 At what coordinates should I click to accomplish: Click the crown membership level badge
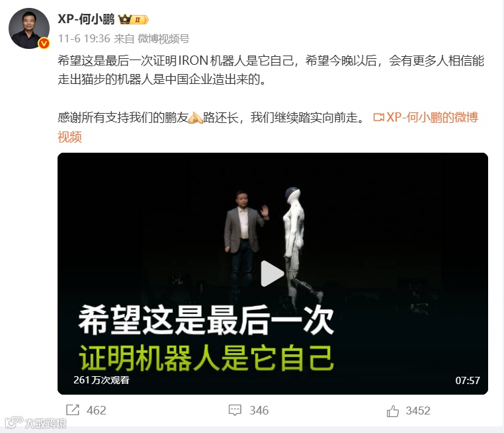pos(133,20)
